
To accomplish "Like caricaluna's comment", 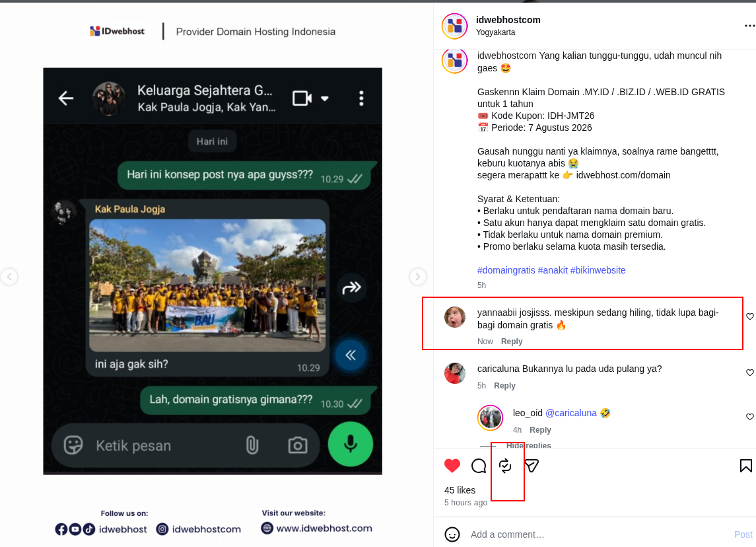I will 750,373.
